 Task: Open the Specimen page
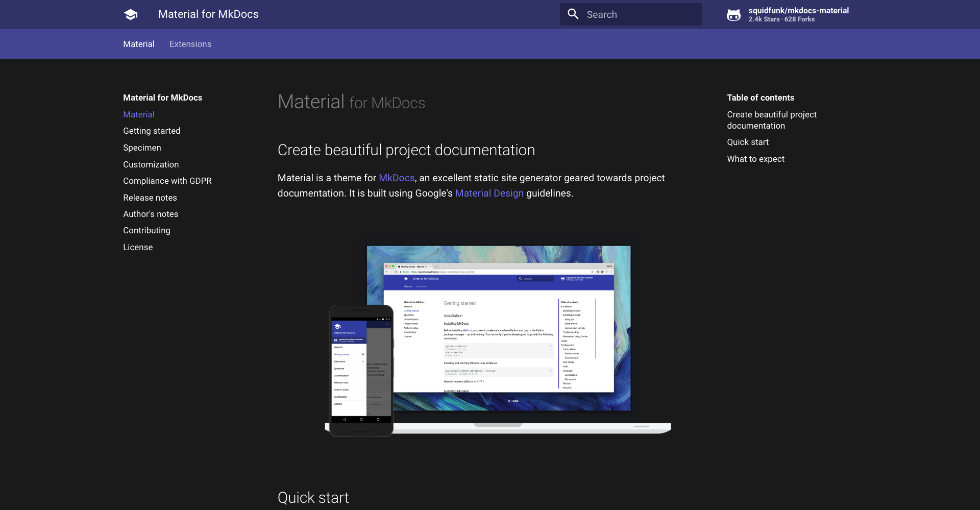click(142, 148)
